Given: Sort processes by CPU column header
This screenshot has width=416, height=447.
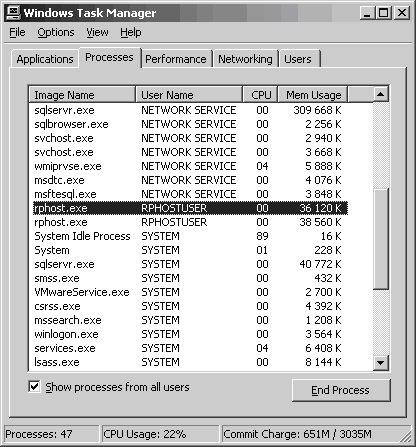Looking at the screenshot, I should [260, 95].
